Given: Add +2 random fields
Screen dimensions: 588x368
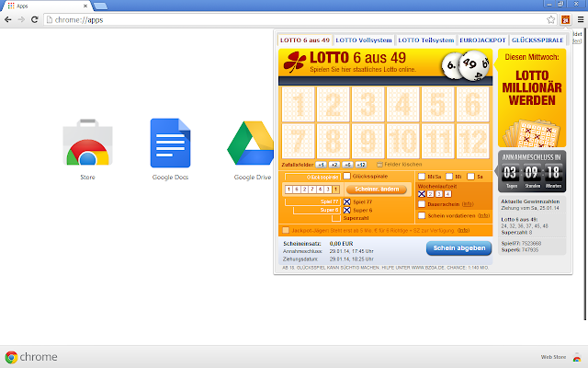Looking at the screenshot, I should (334, 165).
